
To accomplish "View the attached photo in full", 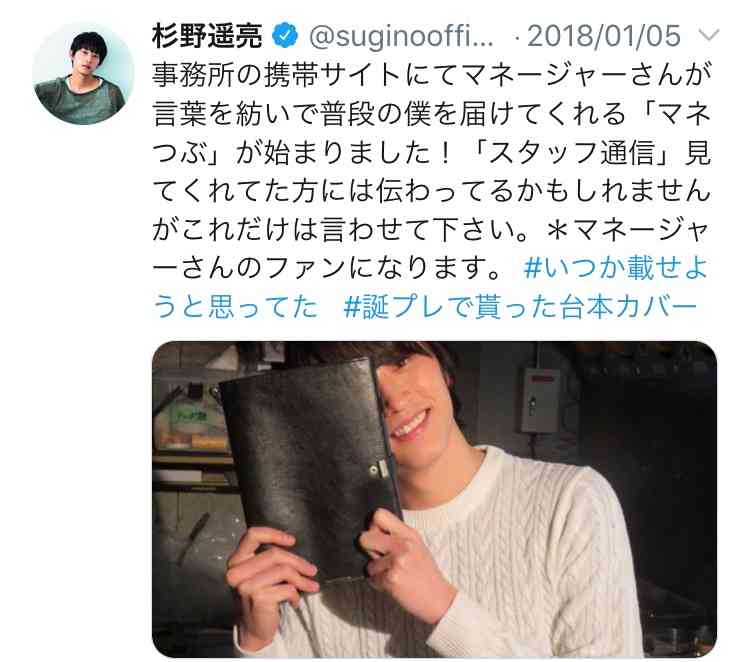I will [x=434, y=499].
